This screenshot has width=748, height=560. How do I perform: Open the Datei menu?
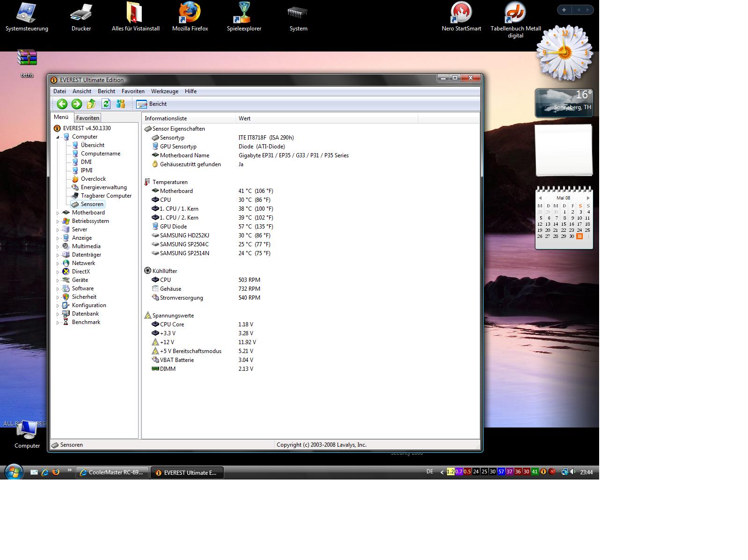coord(59,91)
